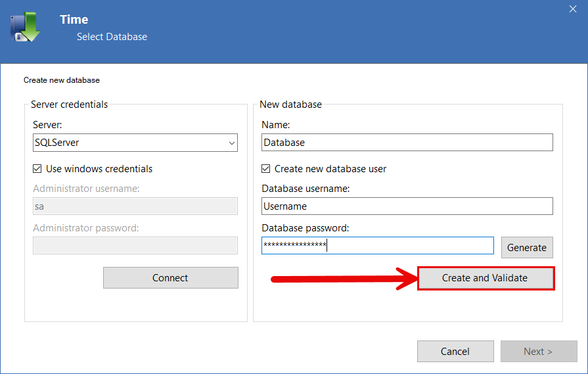The image size is (588, 374).
Task: Click the 'Database username:' label
Action: pyautogui.click(x=305, y=188)
